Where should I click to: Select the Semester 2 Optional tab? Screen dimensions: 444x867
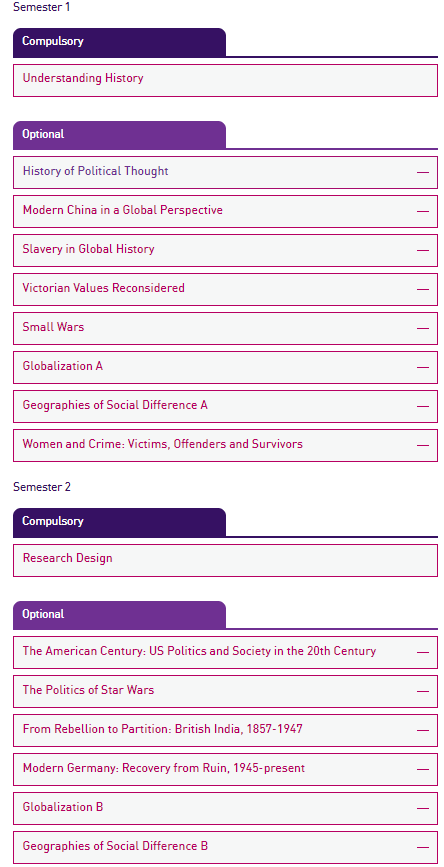(x=119, y=615)
